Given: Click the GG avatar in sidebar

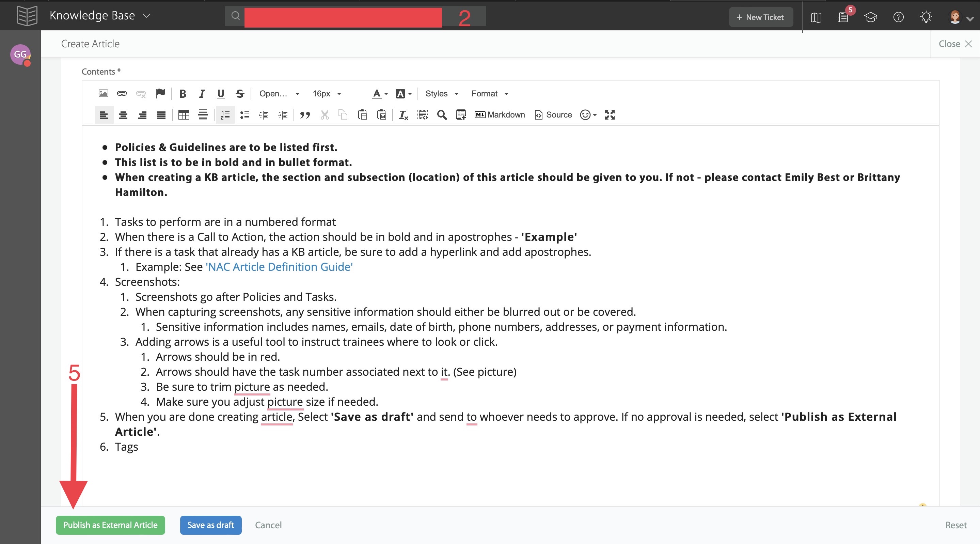Looking at the screenshot, I should (20, 55).
